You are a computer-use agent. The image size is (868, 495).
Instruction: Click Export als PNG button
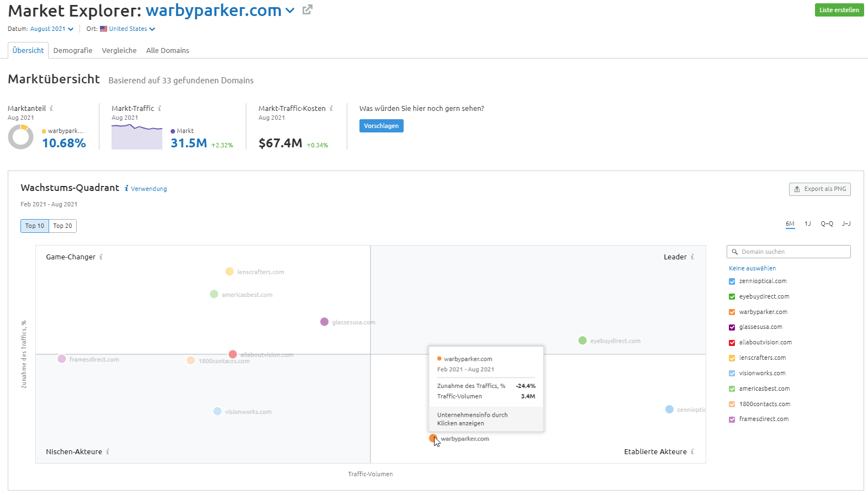(820, 189)
